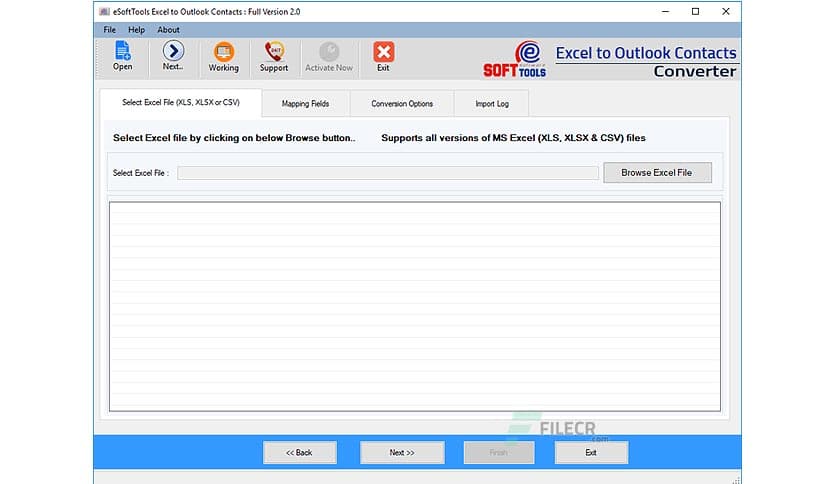Click the Activate Now toolbar icon
The height and width of the screenshot is (484, 836).
329,57
